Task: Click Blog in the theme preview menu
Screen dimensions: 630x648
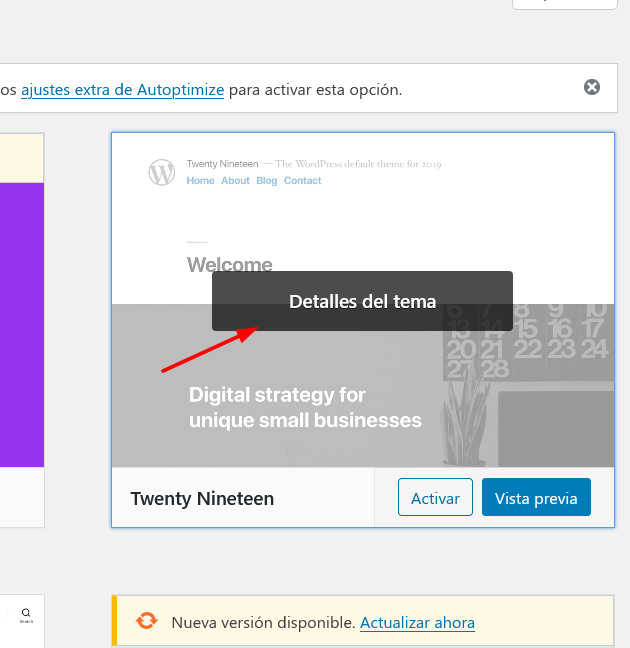Action: click(267, 181)
